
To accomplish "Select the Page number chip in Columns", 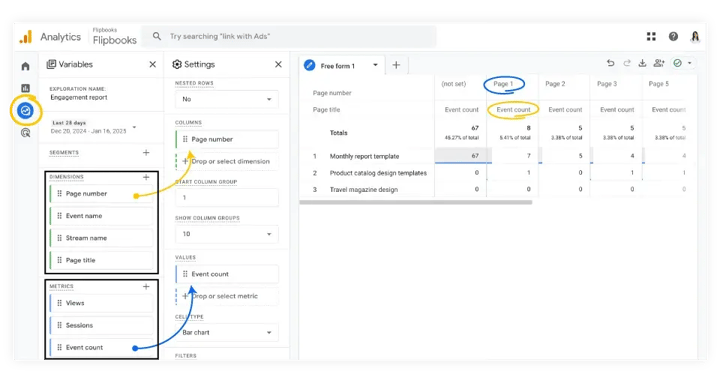I will [227, 139].
